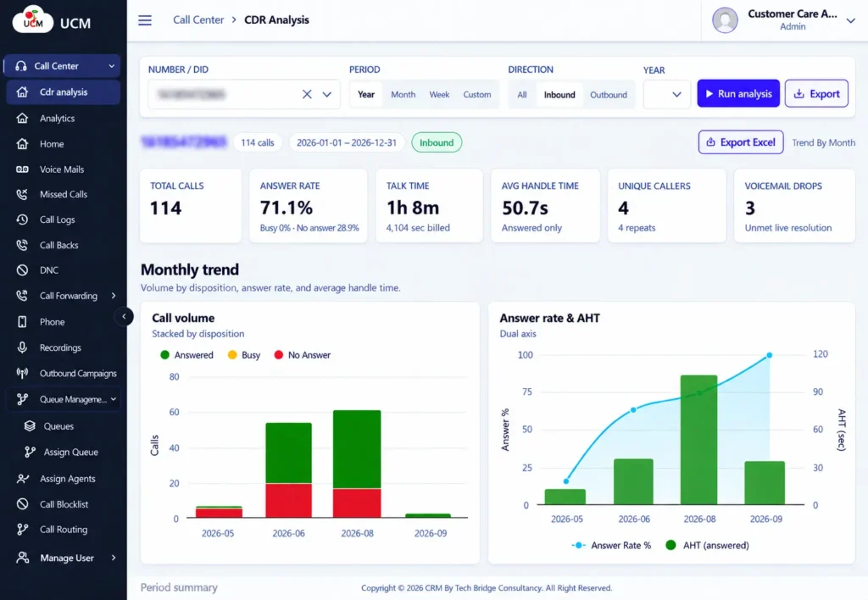Open the Call Backs icon
This screenshot has height=600, width=868.
[22, 245]
